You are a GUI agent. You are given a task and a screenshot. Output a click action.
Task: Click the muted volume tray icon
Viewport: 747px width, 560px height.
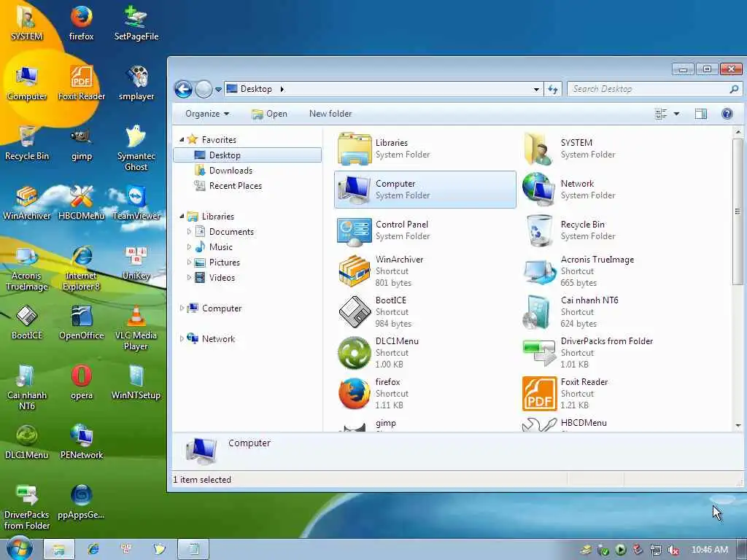[673, 550]
